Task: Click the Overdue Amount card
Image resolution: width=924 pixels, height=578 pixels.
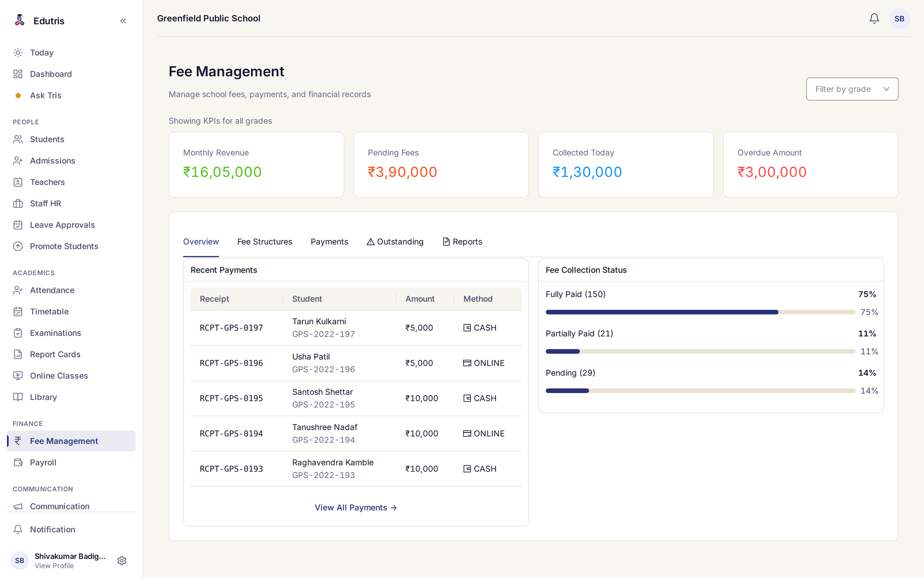Action: [x=810, y=165]
